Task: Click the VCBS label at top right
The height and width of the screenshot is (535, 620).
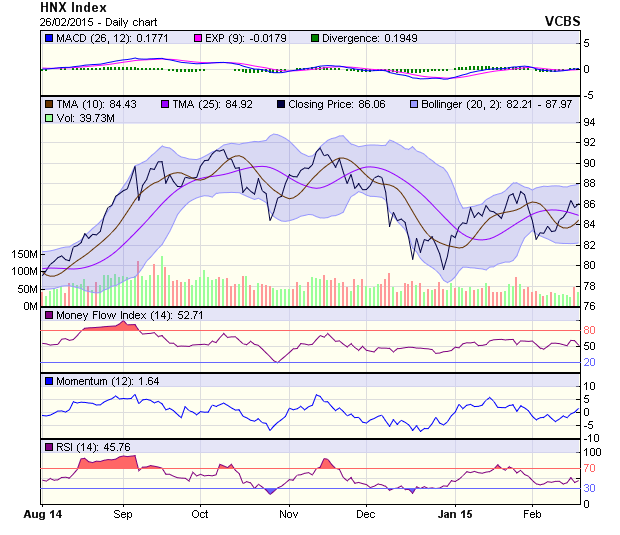Action: [x=562, y=20]
